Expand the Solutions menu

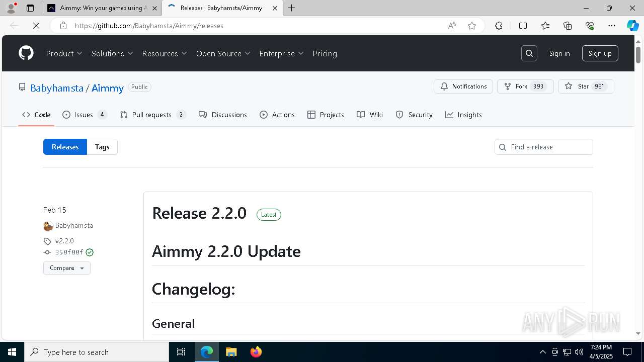(x=112, y=53)
